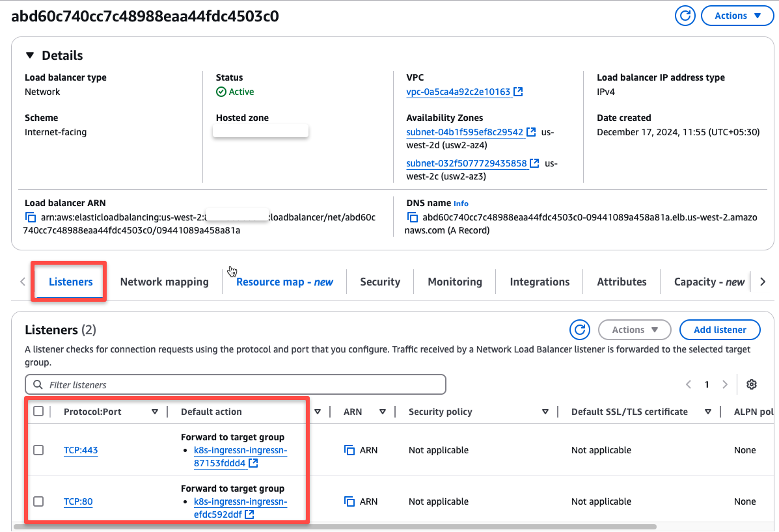Copy the Load balancer ARN
This screenshot has width=779, height=532.
point(31,217)
